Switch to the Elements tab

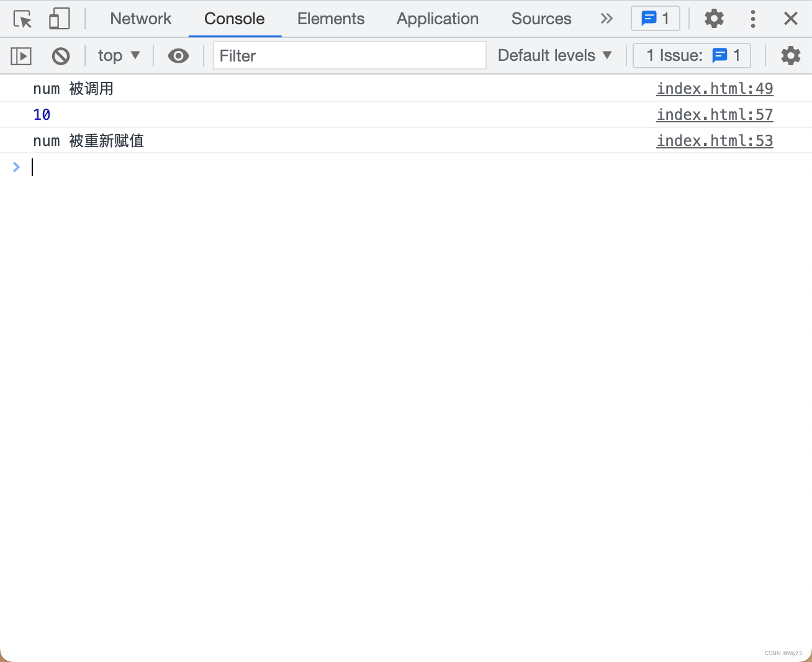[331, 19]
